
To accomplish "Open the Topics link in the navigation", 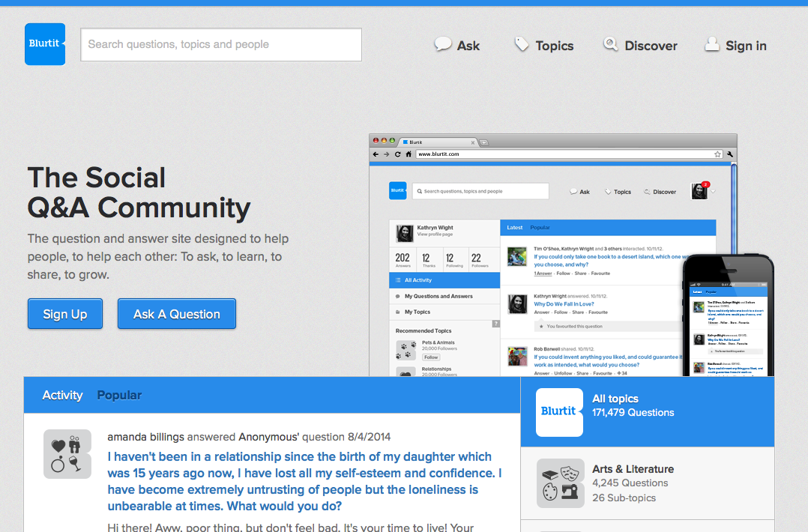I will 555,46.
